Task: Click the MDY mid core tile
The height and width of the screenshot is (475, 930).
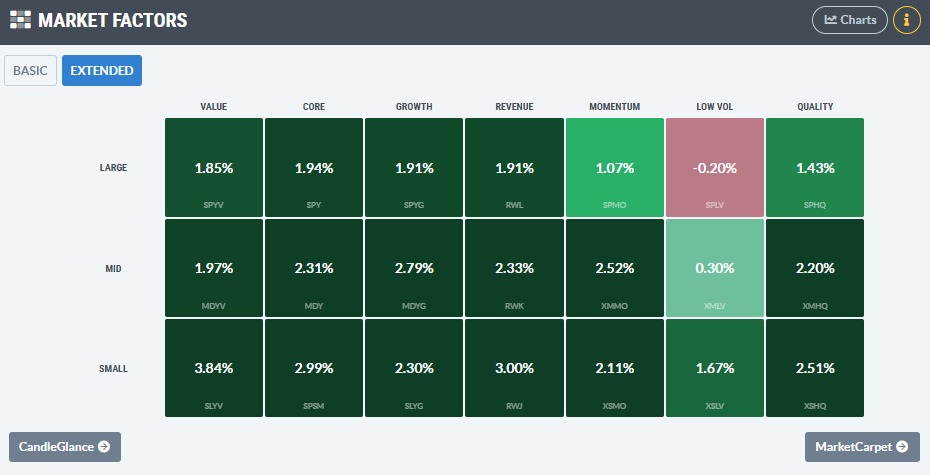Action: [x=314, y=268]
